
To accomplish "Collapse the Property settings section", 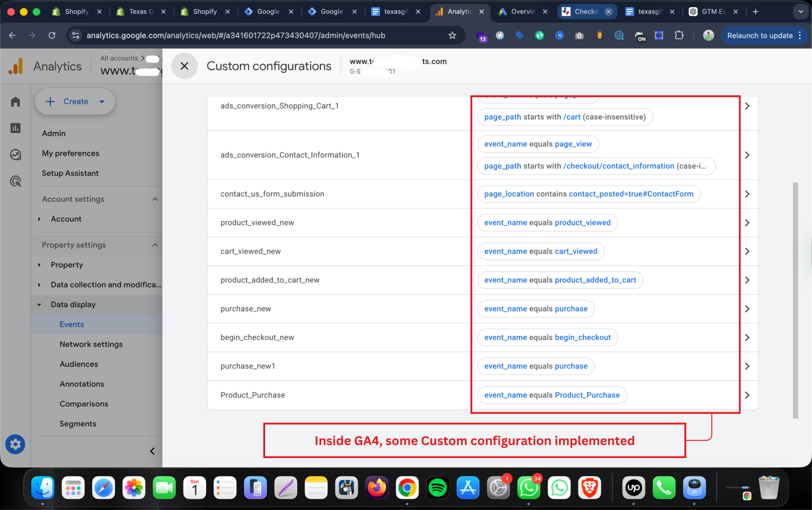I will 155,245.
